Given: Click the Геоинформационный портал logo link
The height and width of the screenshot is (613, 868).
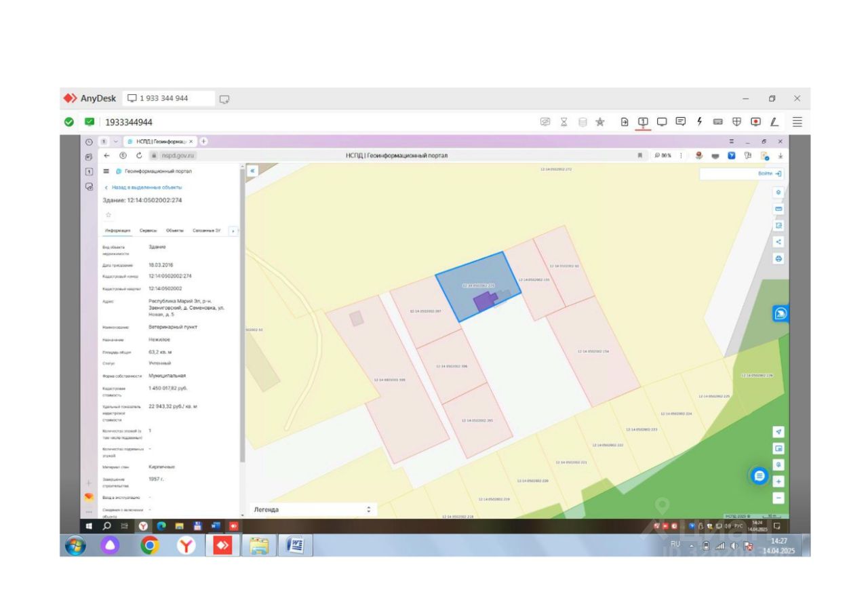Looking at the screenshot, I should point(153,172).
